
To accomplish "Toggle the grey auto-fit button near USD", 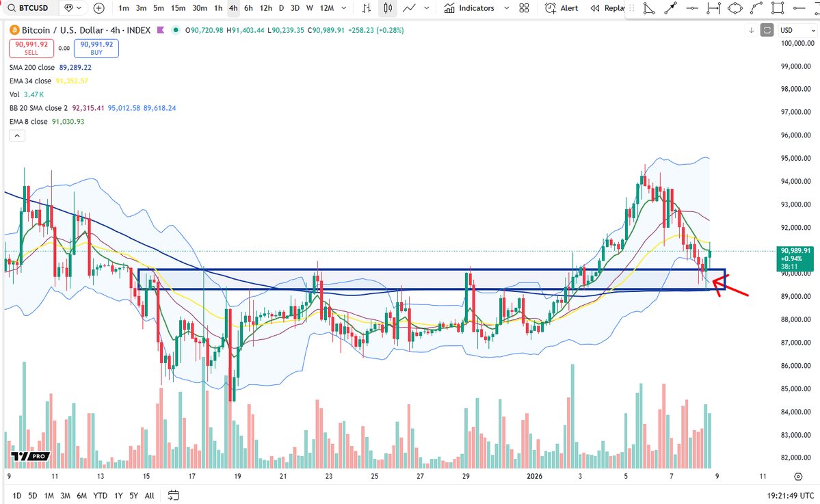I will (x=767, y=30).
